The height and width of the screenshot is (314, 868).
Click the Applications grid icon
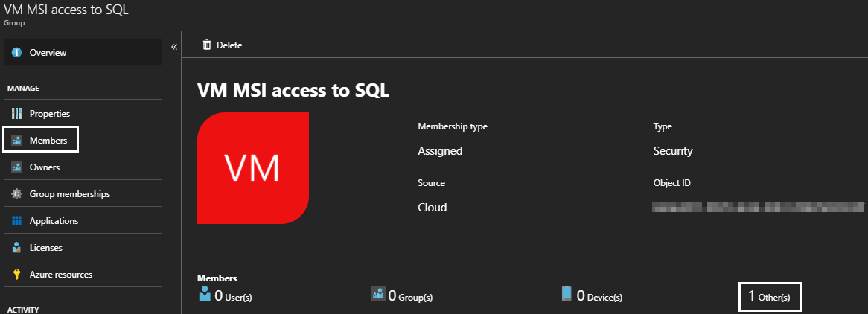tap(16, 221)
